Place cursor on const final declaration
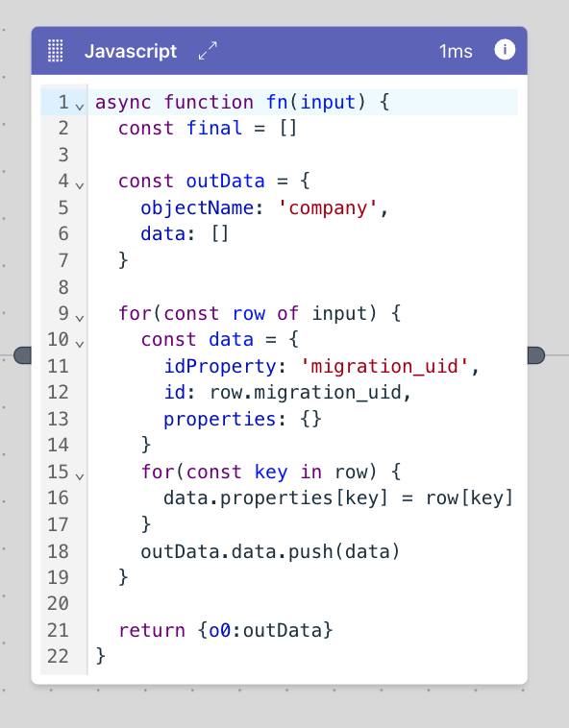Screen dimensions: 569x728 (208, 128)
